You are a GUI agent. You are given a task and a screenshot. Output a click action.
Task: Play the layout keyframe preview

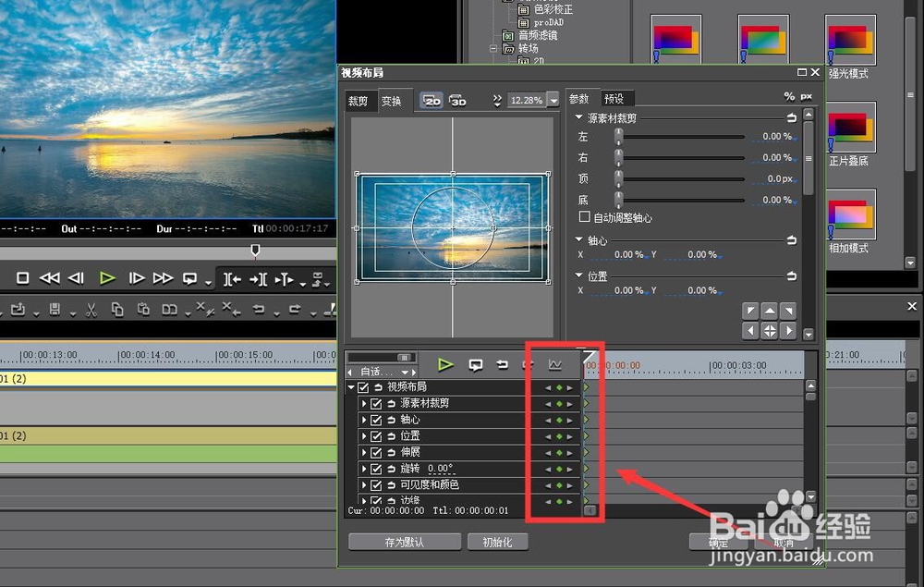445,365
